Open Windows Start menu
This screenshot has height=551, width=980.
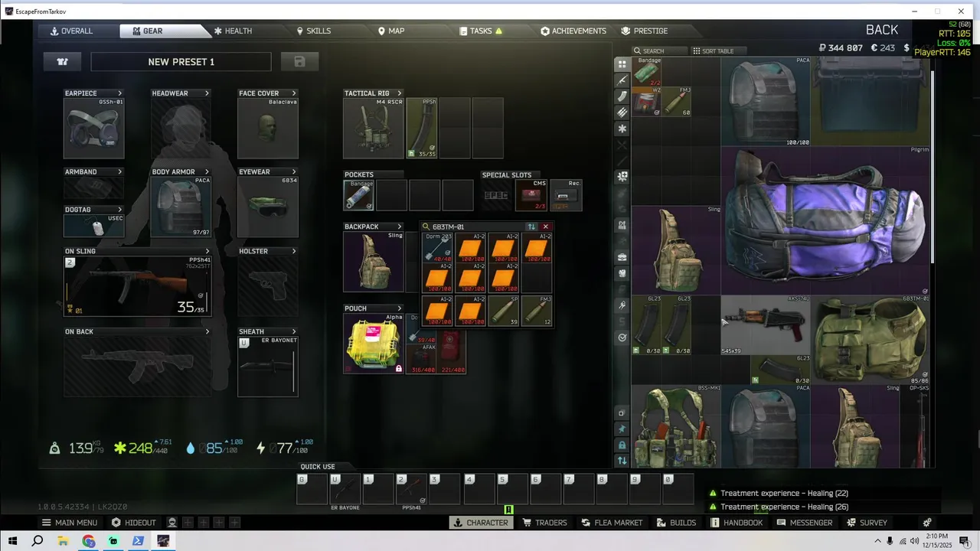pyautogui.click(x=12, y=541)
